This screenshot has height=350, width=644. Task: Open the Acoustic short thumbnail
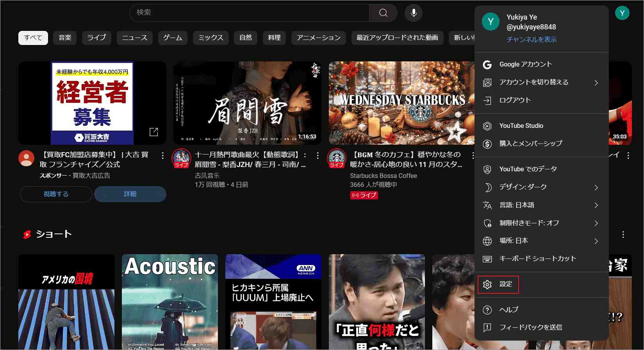pyautogui.click(x=170, y=302)
